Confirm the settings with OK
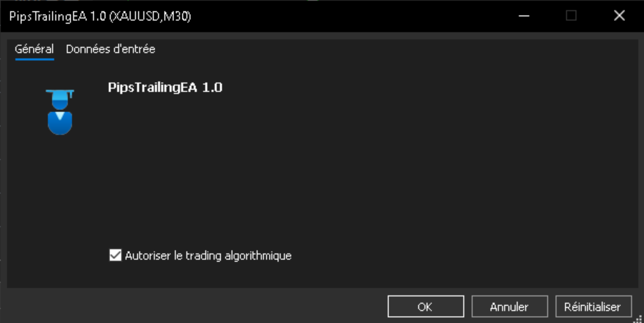Viewport: 644px width, 323px height. [x=426, y=306]
